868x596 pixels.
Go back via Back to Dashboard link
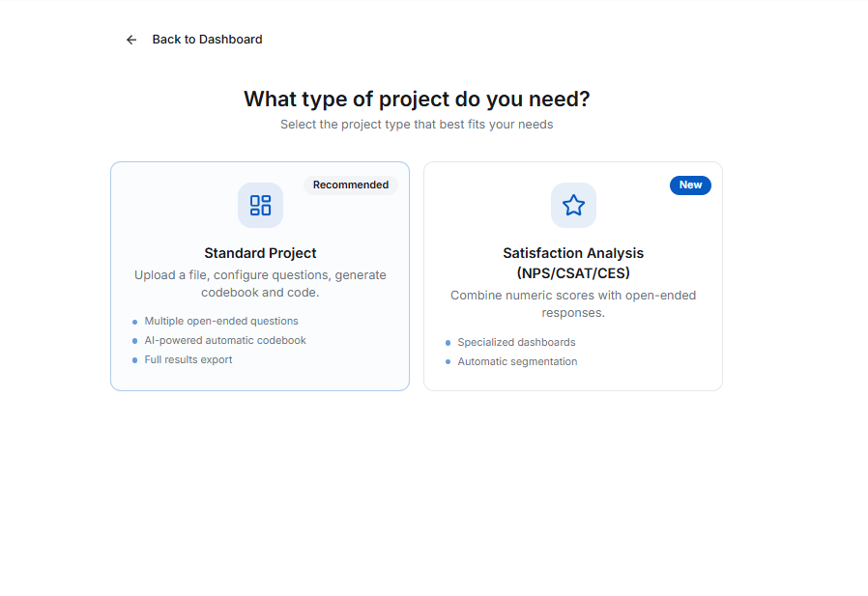[207, 40]
